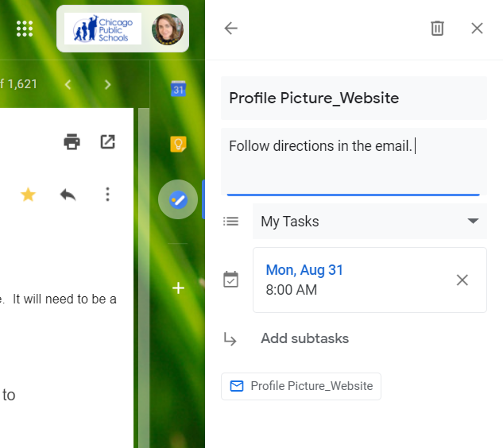Go to older email with right chevron
The image size is (503, 448).
(x=107, y=85)
